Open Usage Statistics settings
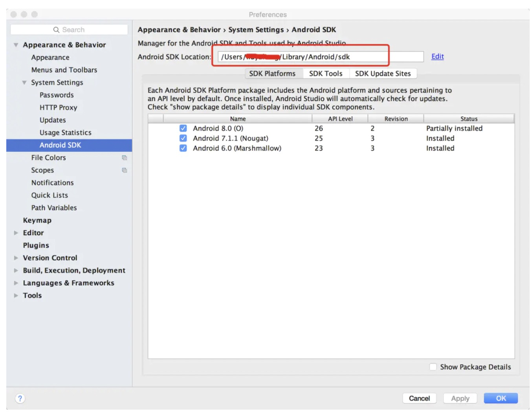 pos(65,133)
